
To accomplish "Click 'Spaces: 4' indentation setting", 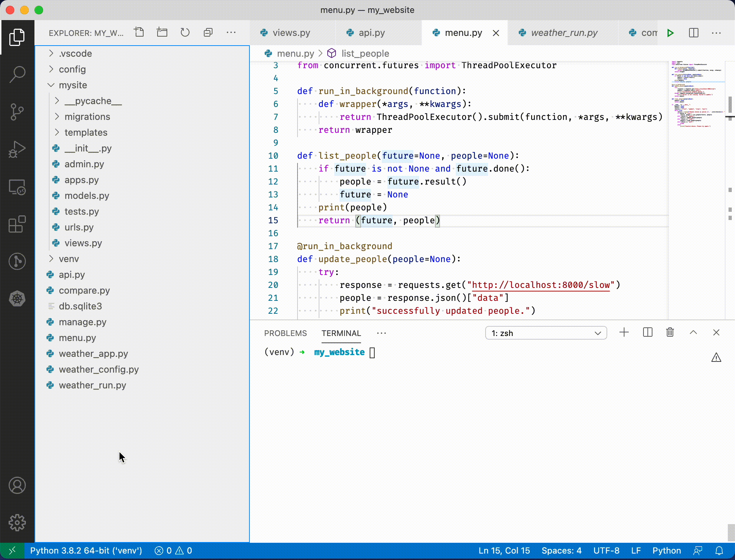I will pyautogui.click(x=561, y=551).
